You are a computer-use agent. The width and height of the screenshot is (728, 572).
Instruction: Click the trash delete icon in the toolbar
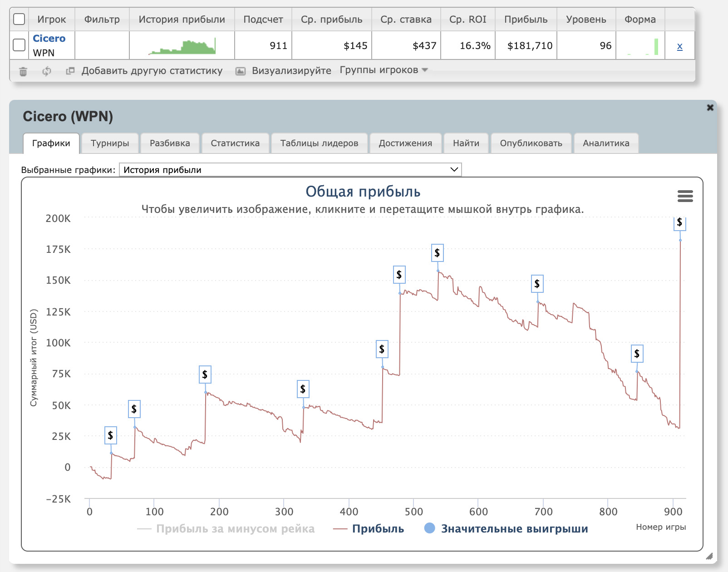23,71
